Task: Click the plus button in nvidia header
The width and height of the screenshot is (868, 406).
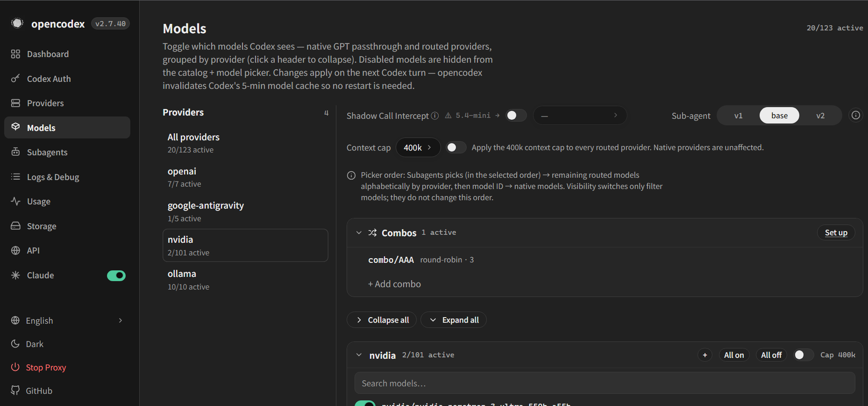Action: click(705, 355)
